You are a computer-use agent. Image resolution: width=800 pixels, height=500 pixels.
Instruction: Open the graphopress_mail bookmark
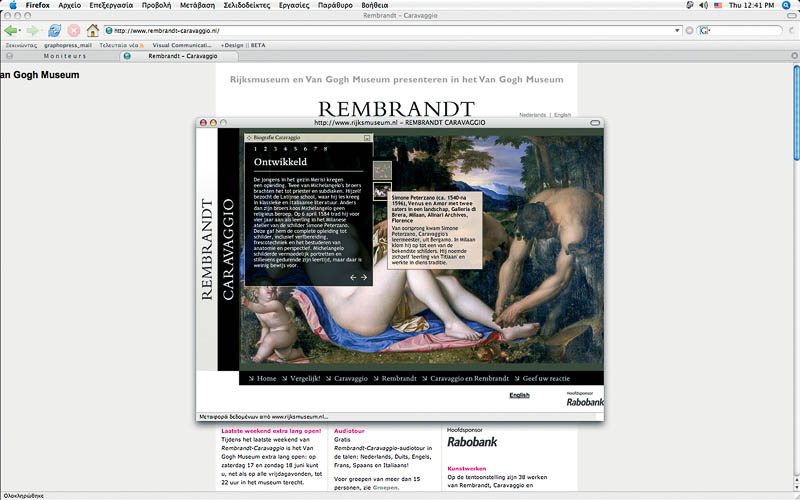[x=68, y=45]
